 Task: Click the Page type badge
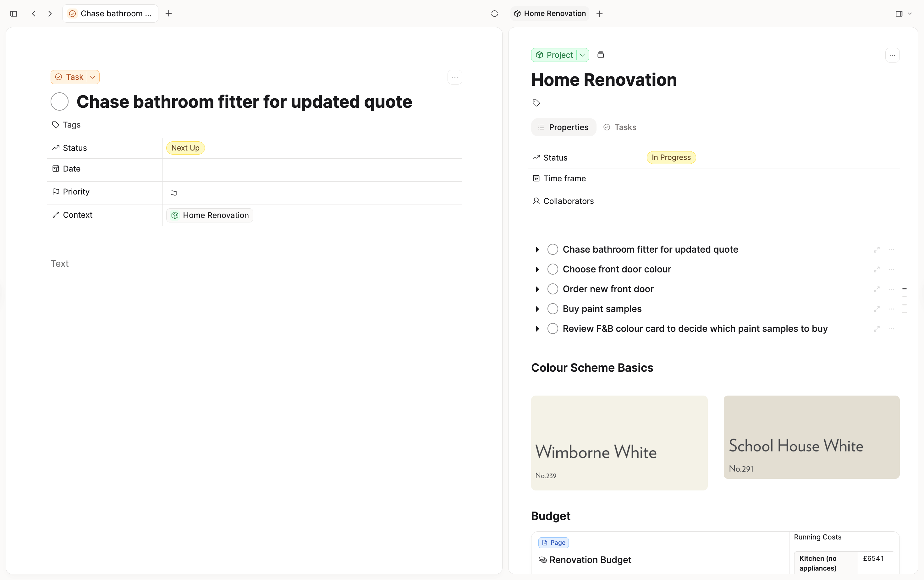tap(553, 543)
